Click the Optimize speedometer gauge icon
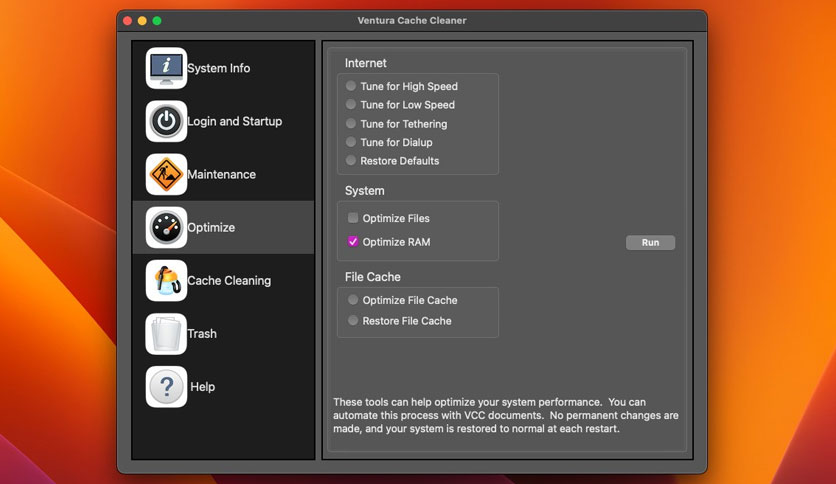 [x=166, y=228]
